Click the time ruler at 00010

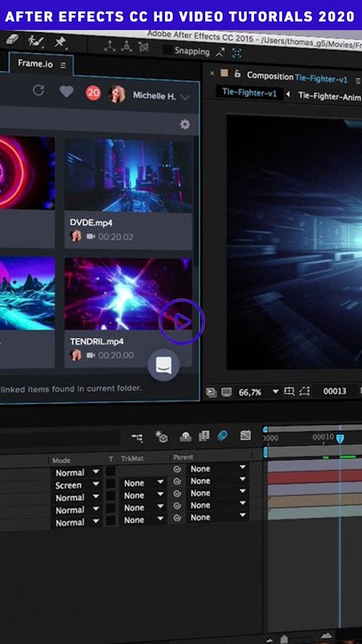[323, 436]
